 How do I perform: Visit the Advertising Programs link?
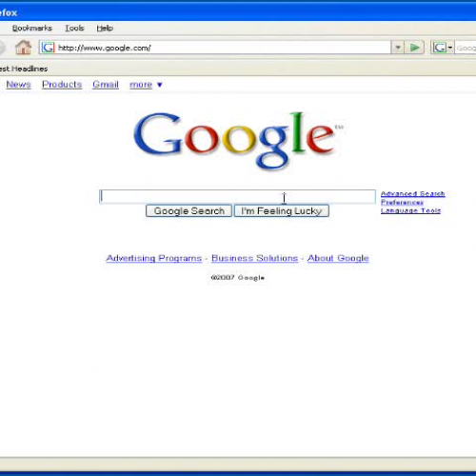click(x=154, y=258)
